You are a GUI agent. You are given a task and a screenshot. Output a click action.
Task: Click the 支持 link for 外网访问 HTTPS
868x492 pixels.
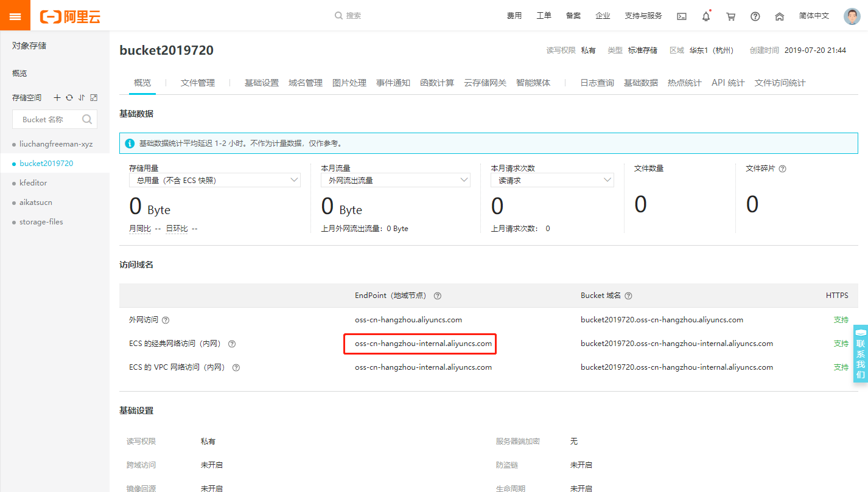click(841, 319)
